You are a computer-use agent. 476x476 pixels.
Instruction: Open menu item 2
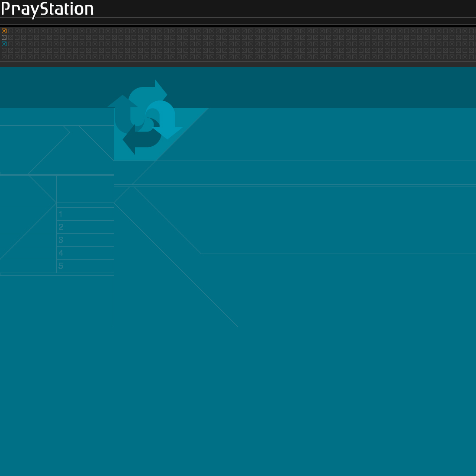click(85, 227)
